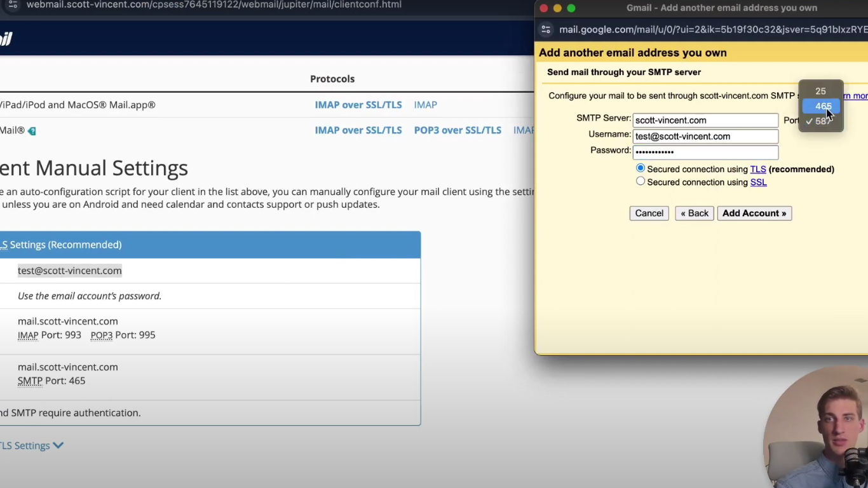Choose port 465 from dropdown list
Viewport: 868px width, 488px height.
pos(820,106)
